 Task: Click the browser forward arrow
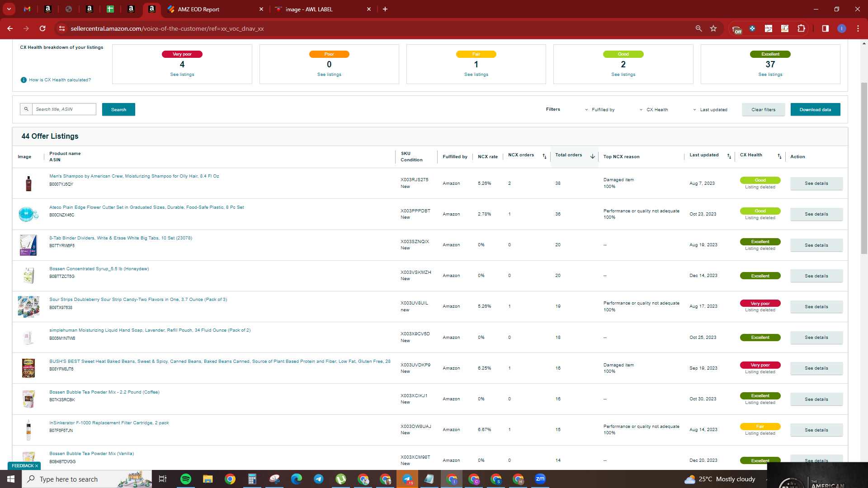[26, 28]
